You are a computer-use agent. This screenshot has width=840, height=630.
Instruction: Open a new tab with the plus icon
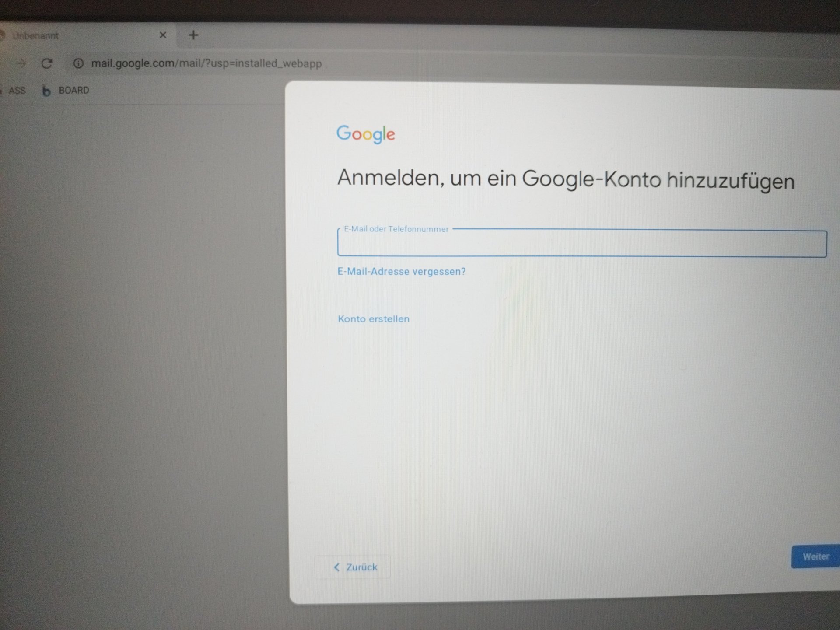coord(193,35)
